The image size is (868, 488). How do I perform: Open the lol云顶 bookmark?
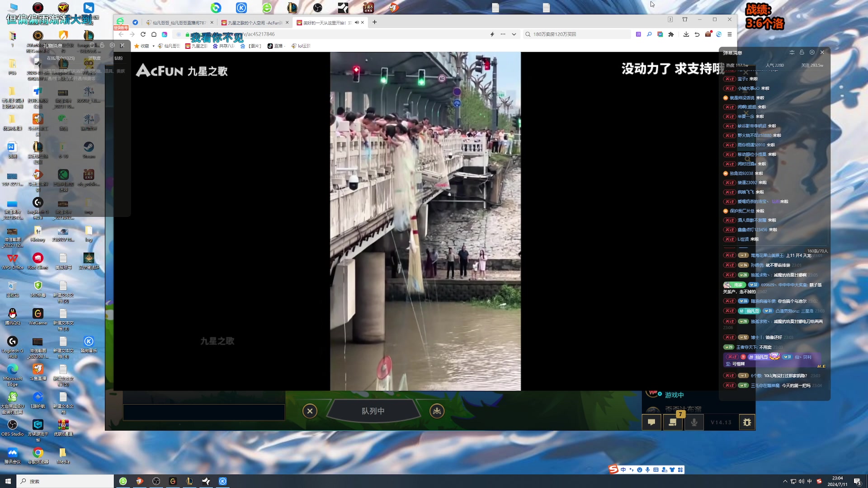pyautogui.click(x=301, y=46)
